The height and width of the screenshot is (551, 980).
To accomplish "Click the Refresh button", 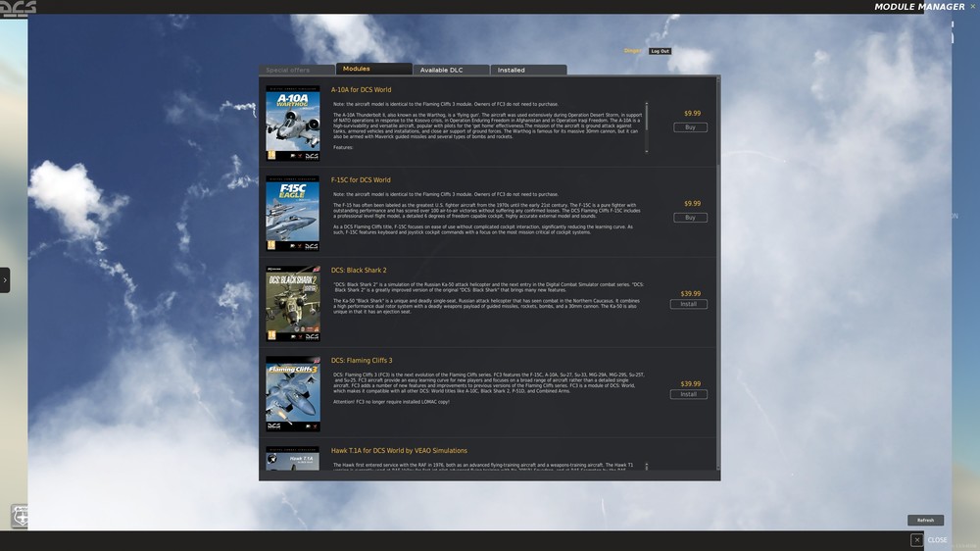I will (x=926, y=521).
